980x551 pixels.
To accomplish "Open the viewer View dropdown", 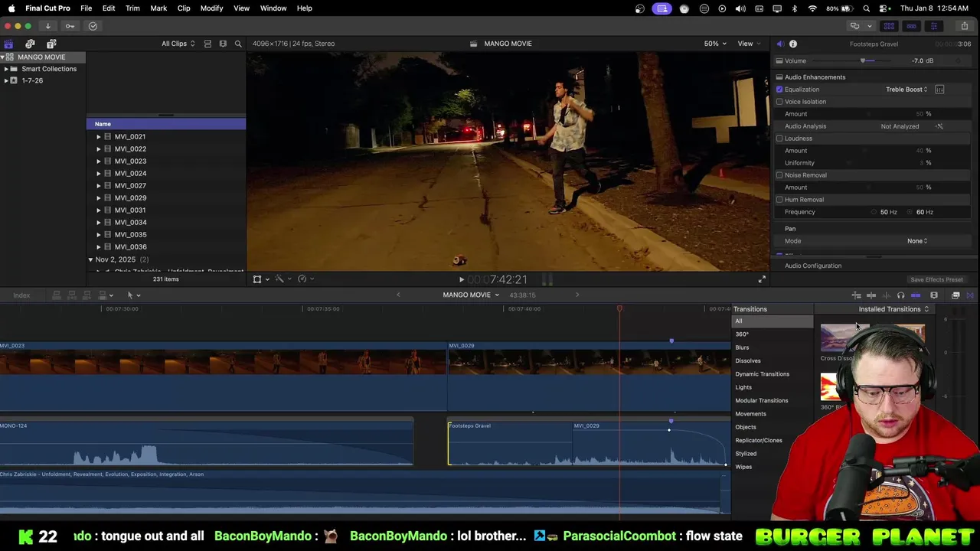I will tap(749, 44).
